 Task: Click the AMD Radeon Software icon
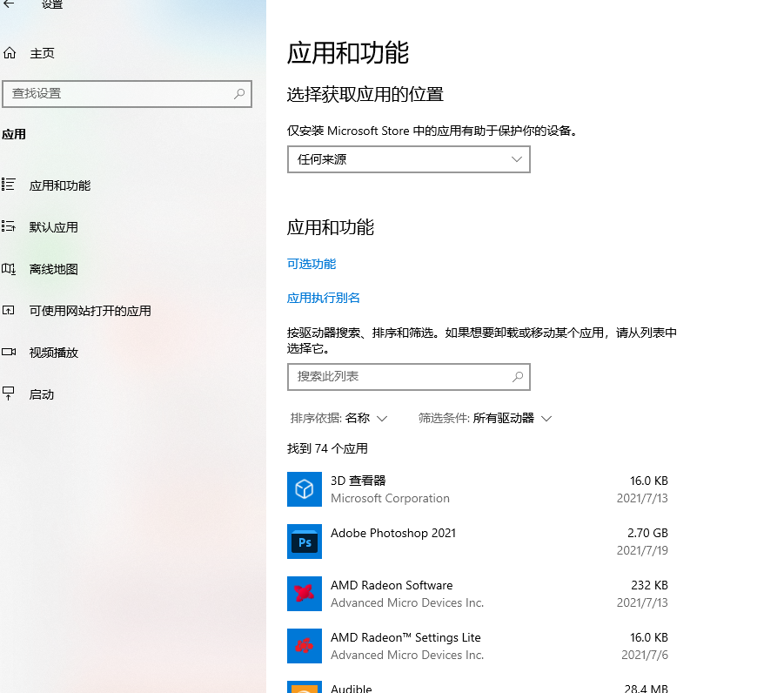[x=305, y=594]
